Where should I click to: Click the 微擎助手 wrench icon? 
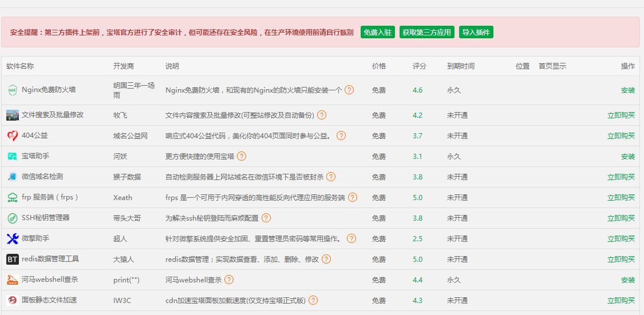point(13,239)
